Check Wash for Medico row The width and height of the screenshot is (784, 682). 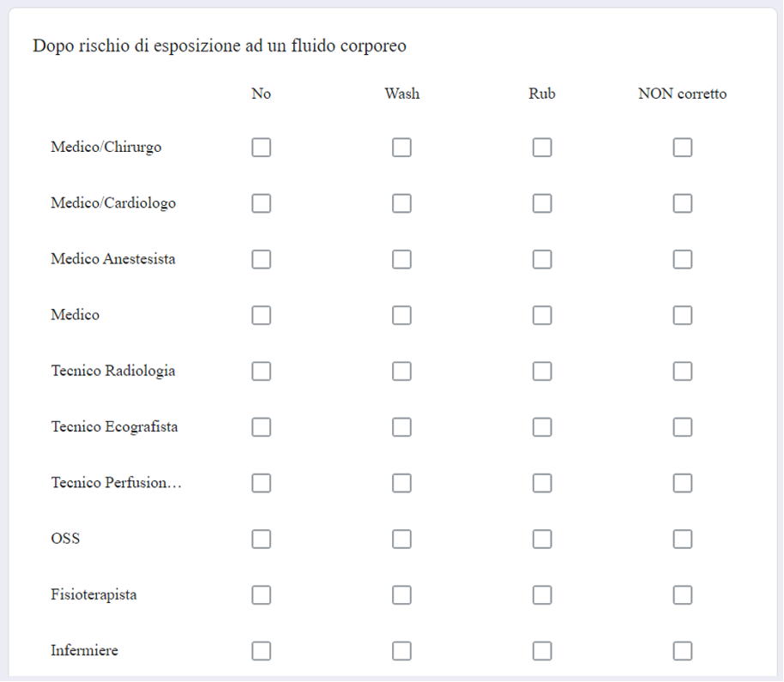(401, 316)
